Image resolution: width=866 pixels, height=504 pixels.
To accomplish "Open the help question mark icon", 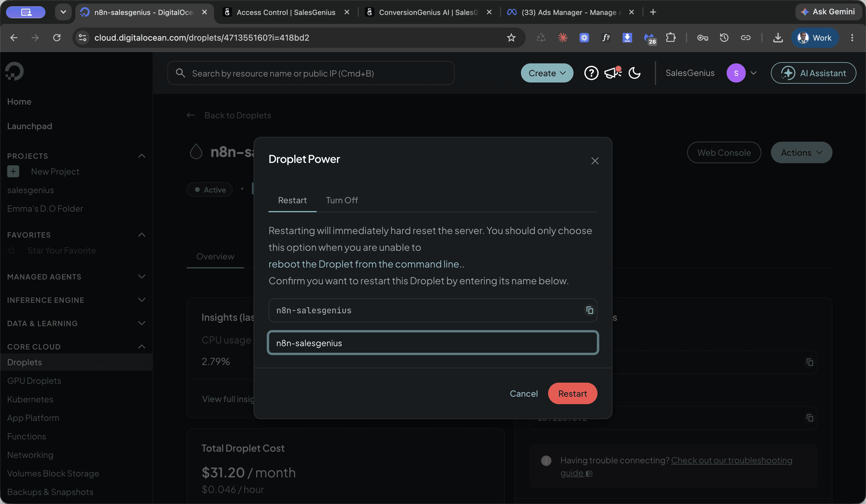I will tap(591, 73).
